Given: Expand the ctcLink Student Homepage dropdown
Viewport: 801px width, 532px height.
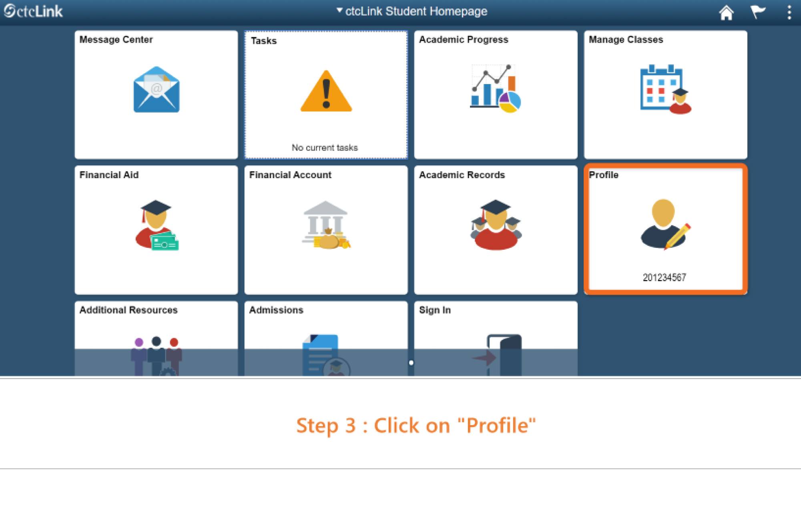Looking at the screenshot, I should 412,11.
